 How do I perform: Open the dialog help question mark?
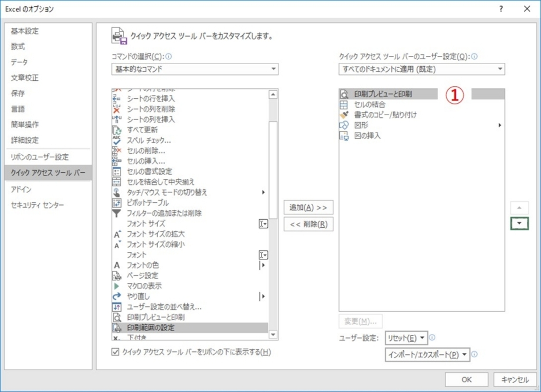pyautogui.click(x=501, y=9)
